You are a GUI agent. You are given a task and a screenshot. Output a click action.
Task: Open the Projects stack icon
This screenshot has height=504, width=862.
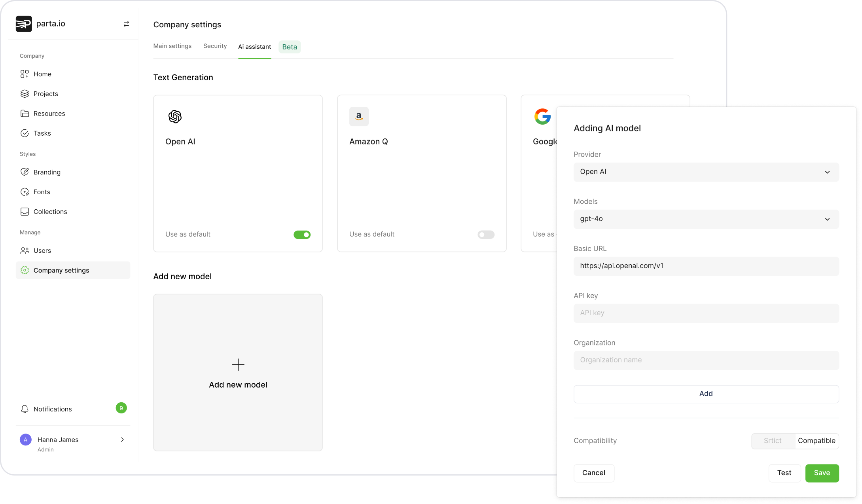coord(25,94)
